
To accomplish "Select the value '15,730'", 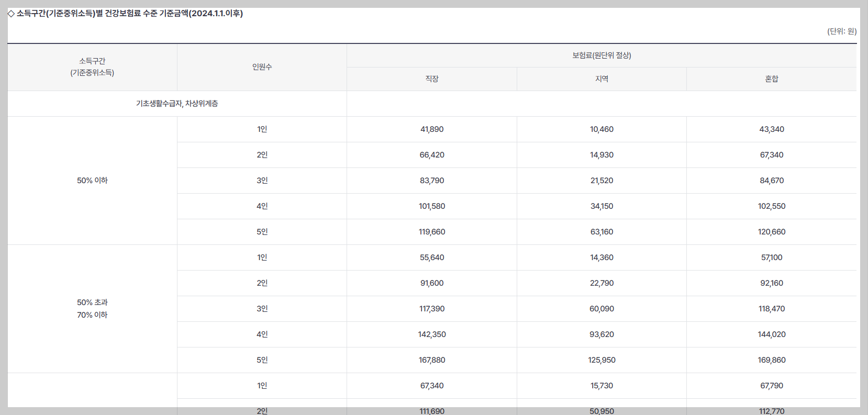I will 602,386.
